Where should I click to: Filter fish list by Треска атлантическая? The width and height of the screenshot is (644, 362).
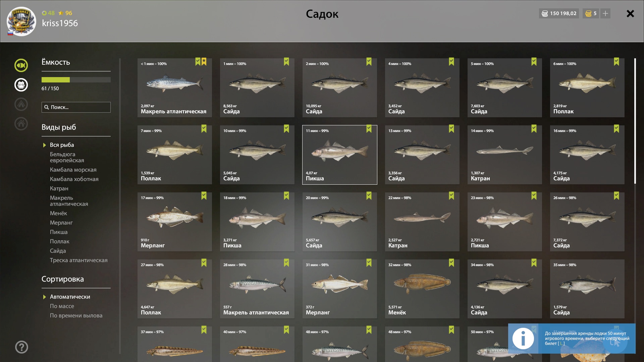point(79,260)
